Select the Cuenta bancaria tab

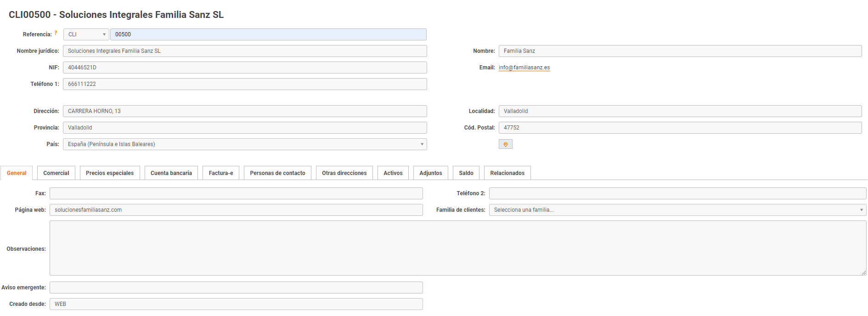click(171, 173)
